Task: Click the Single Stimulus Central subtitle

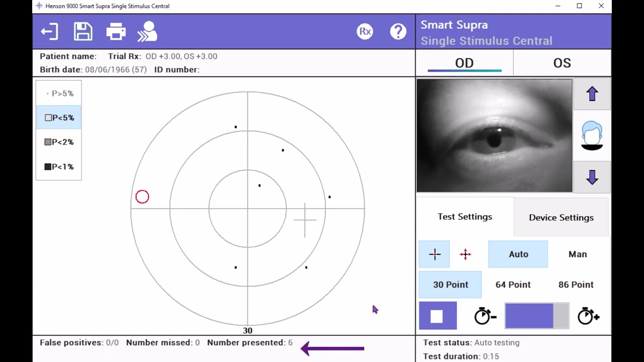Action: click(486, 41)
